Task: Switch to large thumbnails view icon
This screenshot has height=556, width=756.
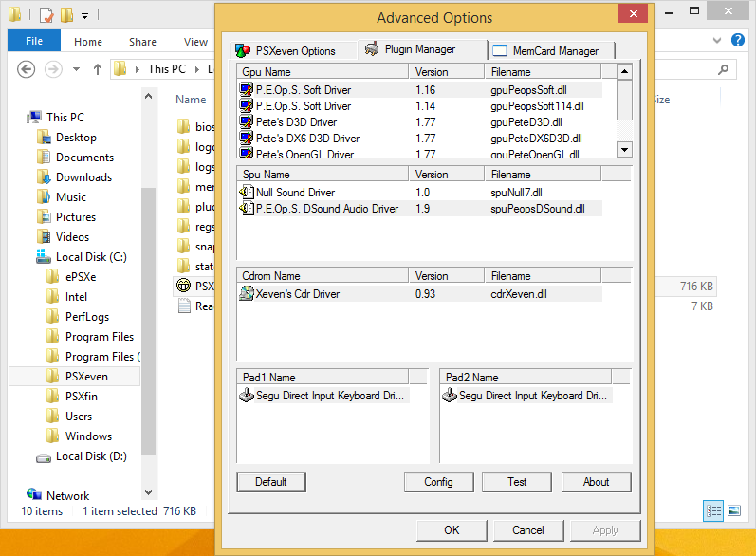Action: [734, 510]
